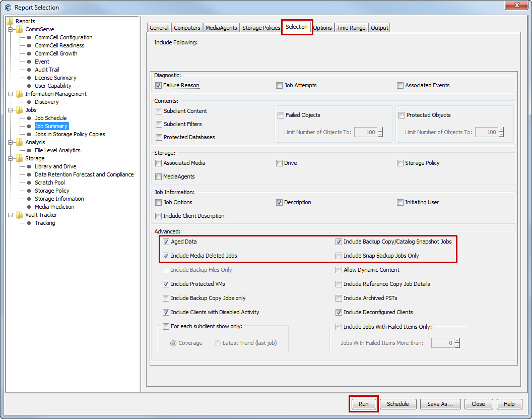Click the CommServe folder icon
This screenshot has height=419, width=532.
coord(20,29)
